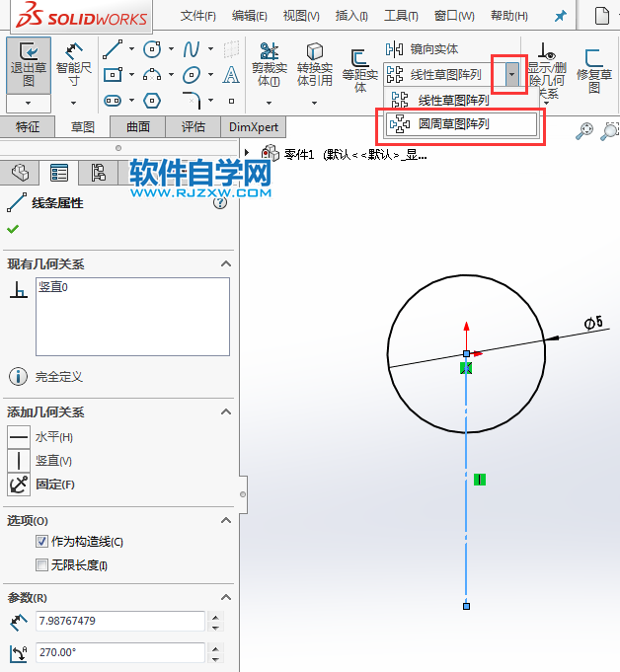The width and height of the screenshot is (620, 672).
Task: Click the Zoom to Area magnifier icon
Action: pos(610,130)
